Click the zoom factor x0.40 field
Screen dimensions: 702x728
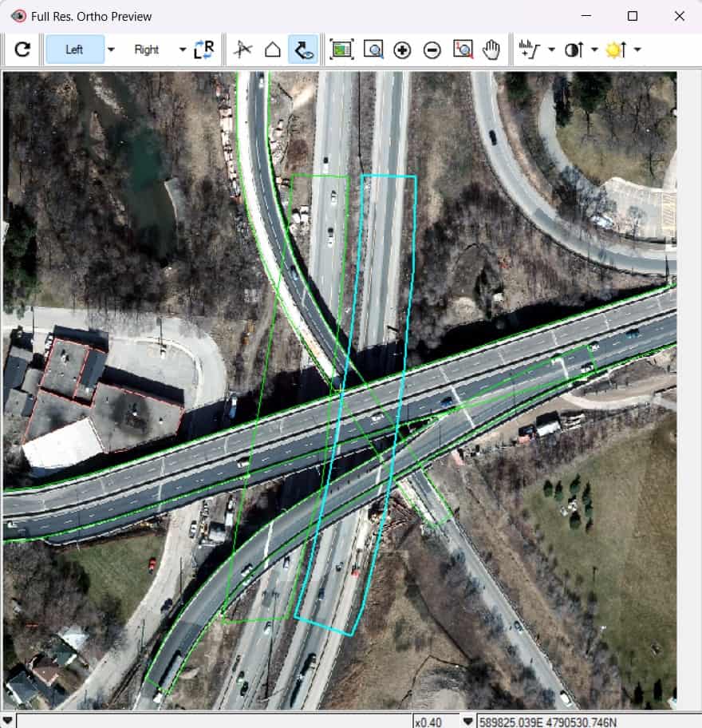436,722
